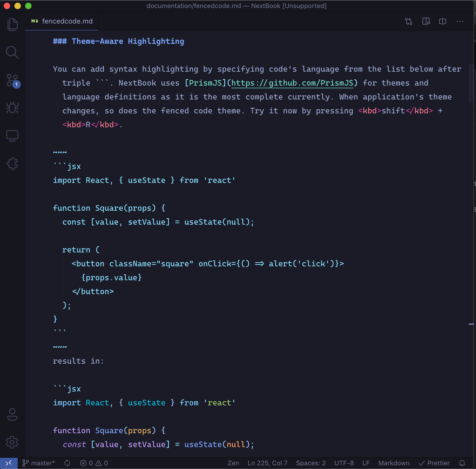Viewport: 476px width, 469px height.
Task: Click the Zen status bar item
Action: [233, 463]
